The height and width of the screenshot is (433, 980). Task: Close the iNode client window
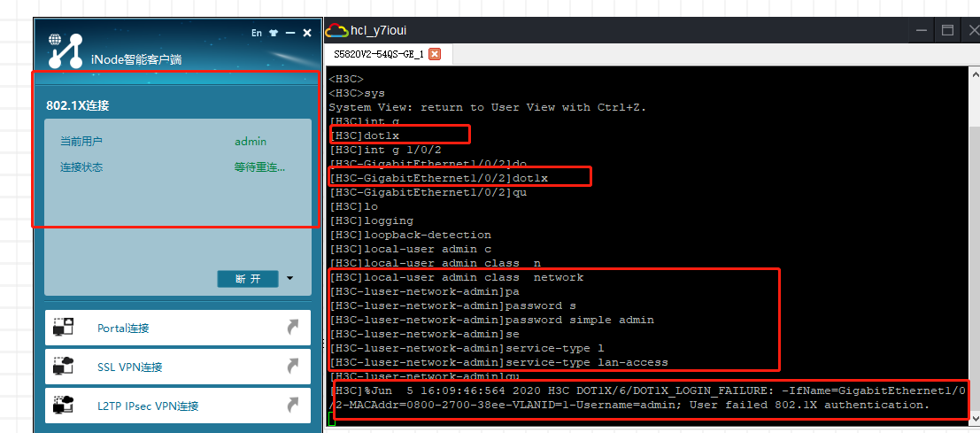click(307, 33)
